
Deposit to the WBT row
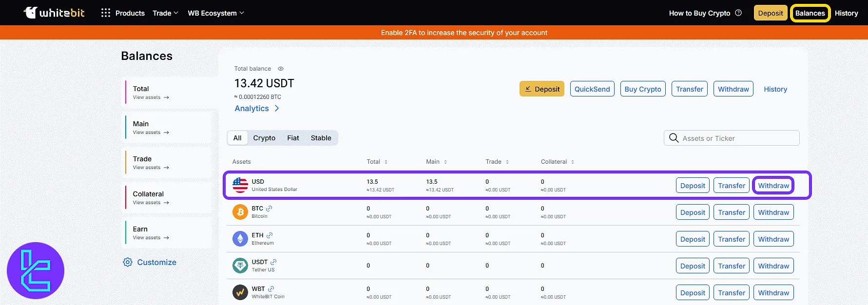(693, 293)
